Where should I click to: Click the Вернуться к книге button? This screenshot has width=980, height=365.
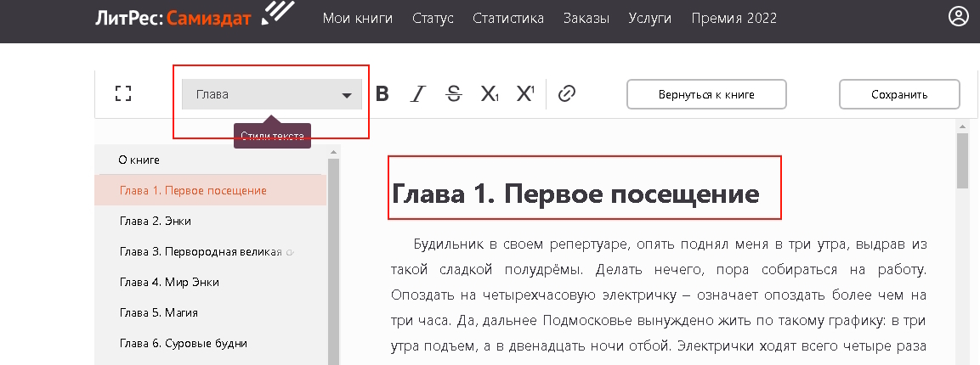coord(706,95)
